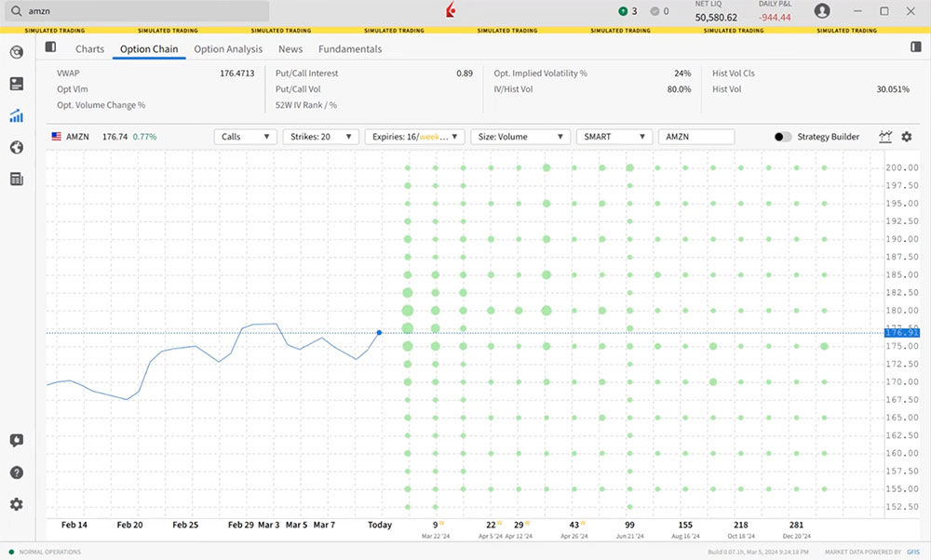The height and width of the screenshot is (560, 931).
Task: Open the Fundamentals tab
Action: click(350, 49)
